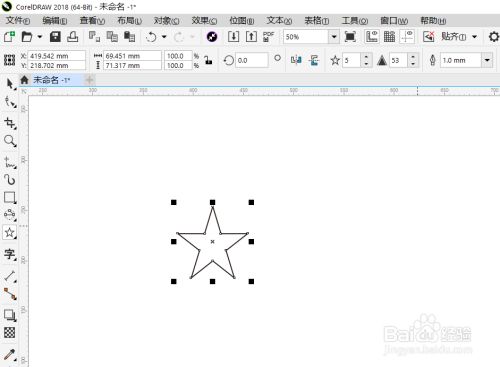Select the Drop Shadow tool
This screenshot has height=367, width=500.
pyautogui.click(x=10, y=315)
